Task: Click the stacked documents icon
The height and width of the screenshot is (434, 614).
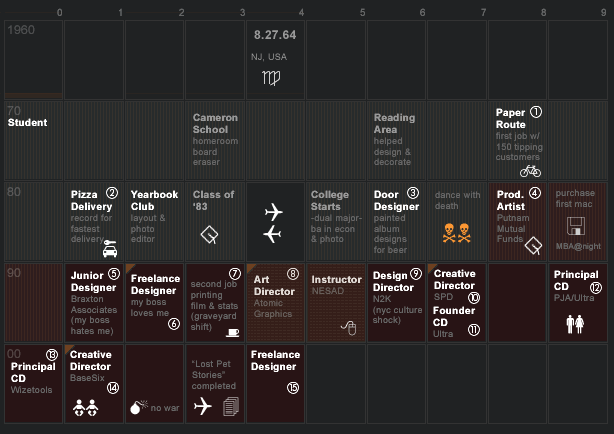Action: [231, 406]
